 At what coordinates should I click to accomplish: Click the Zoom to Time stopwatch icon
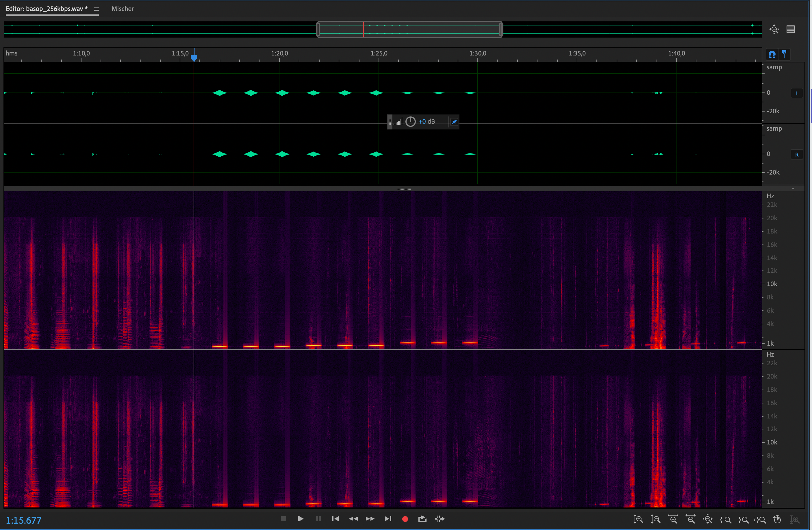click(777, 519)
